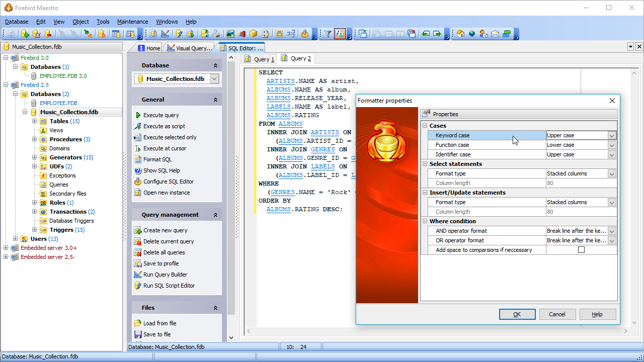The width and height of the screenshot is (644, 362).
Task: Open the Keyword case dropdown
Action: coord(611,135)
